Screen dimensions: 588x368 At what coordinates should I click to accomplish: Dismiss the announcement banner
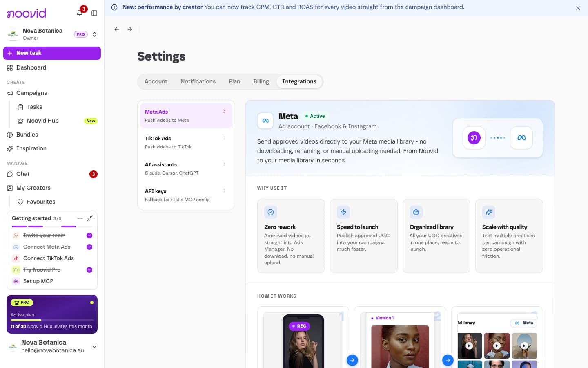click(578, 8)
